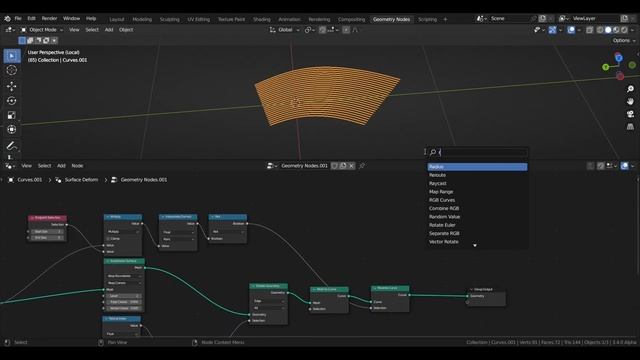
Task: Select wireframe viewport shading
Action: pyautogui.click(x=600, y=30)
